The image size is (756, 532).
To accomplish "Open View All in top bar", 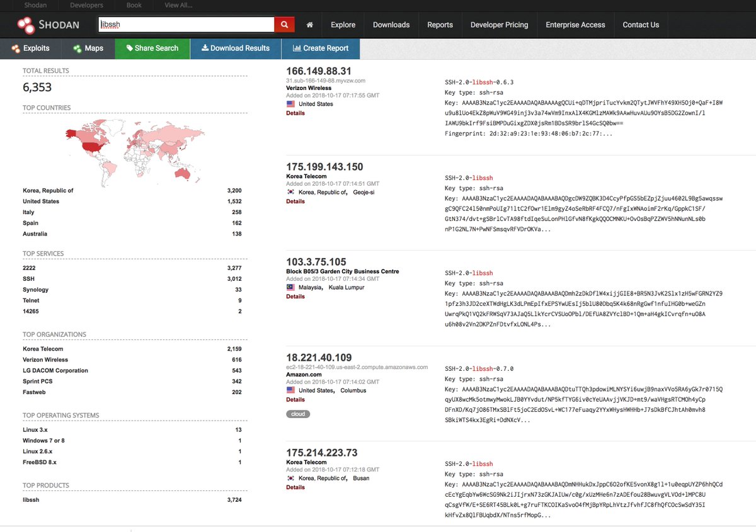I will [179, 6].
